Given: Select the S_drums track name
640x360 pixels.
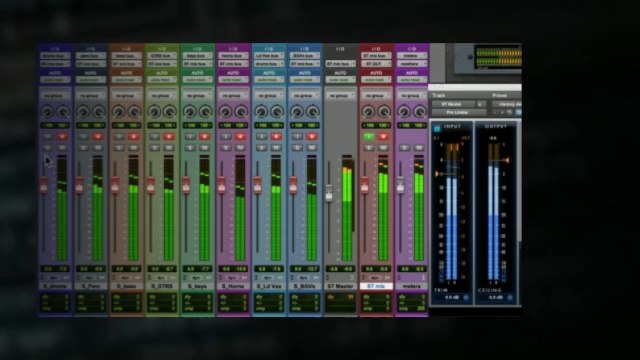Looking at the screenshot, I should 55,286.
